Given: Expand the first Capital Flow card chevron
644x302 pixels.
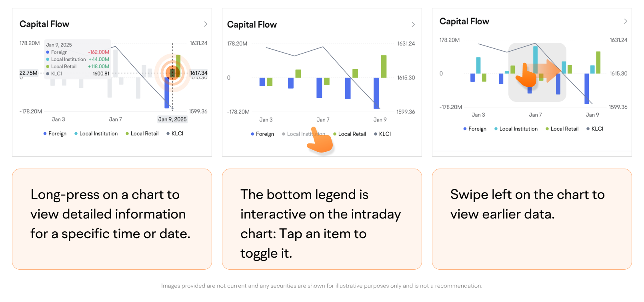Looking at the screenshot, I should (206, 24).
